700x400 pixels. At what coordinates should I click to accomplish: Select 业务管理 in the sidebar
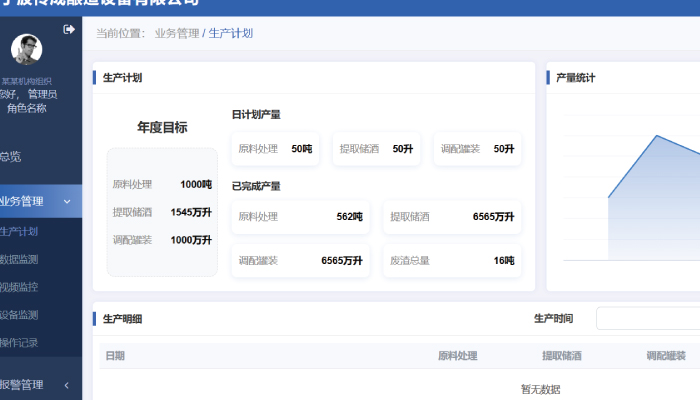[21, 201]
